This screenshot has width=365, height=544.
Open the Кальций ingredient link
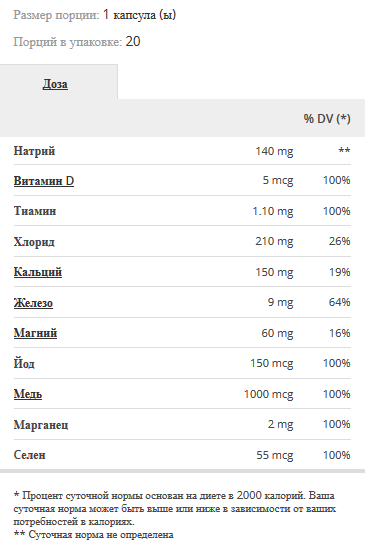(38, 272)
